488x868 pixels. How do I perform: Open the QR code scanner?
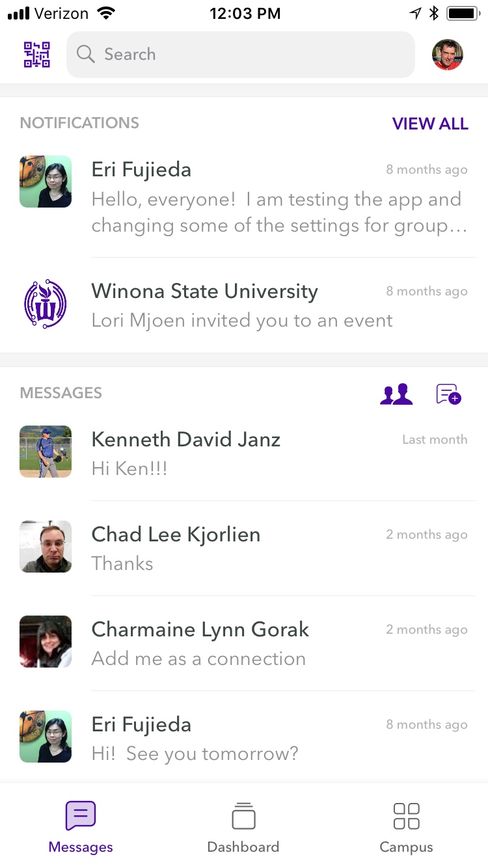37,55
